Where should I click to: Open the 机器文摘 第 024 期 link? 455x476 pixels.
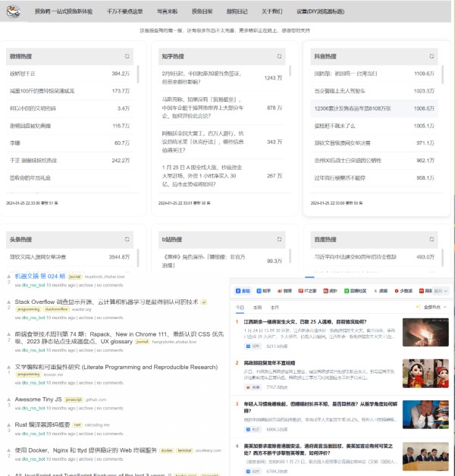pyautogui.click(x=40, y=276)
